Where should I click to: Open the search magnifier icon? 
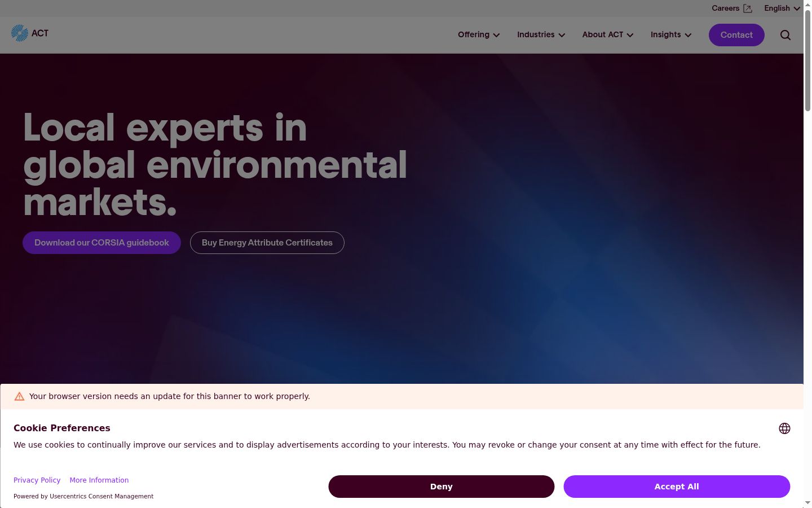pos(785,35)
